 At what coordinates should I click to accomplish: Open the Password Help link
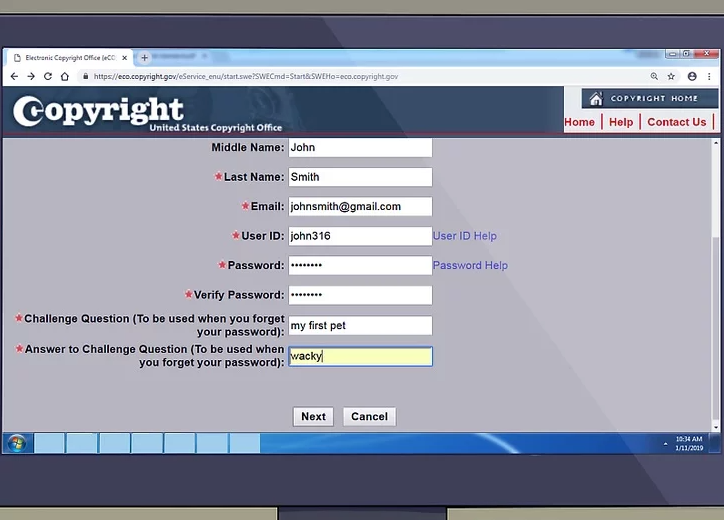pyautogui.click(x=470, y=265)
